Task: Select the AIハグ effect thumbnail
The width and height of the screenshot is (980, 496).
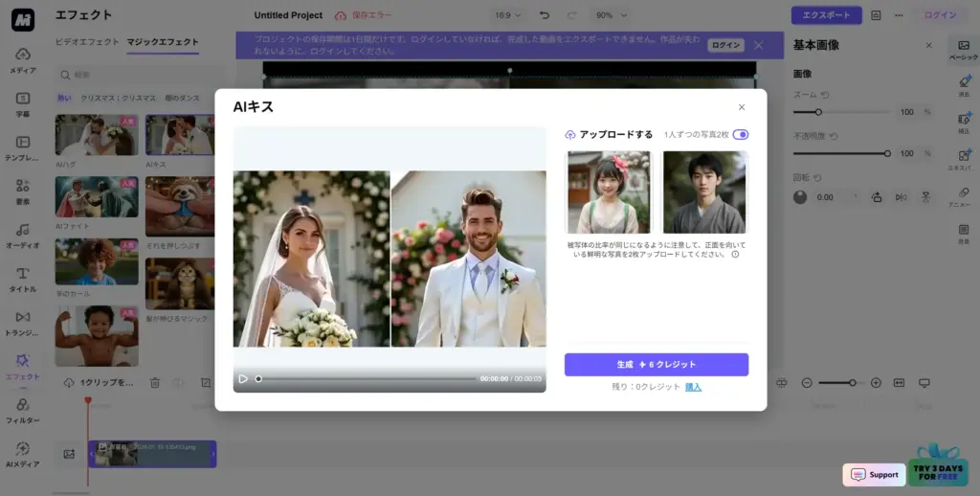Action: coord(97,134)
